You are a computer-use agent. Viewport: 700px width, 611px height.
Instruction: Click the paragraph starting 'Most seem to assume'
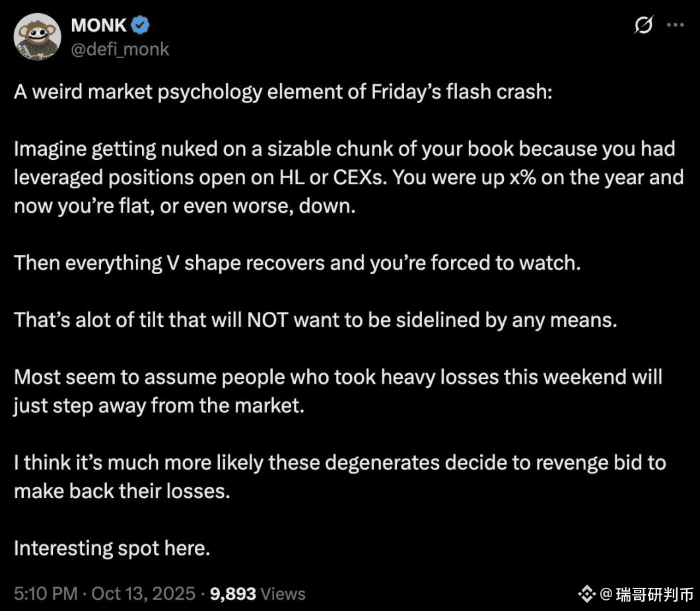pyautogui.click(x=337, y=391)
